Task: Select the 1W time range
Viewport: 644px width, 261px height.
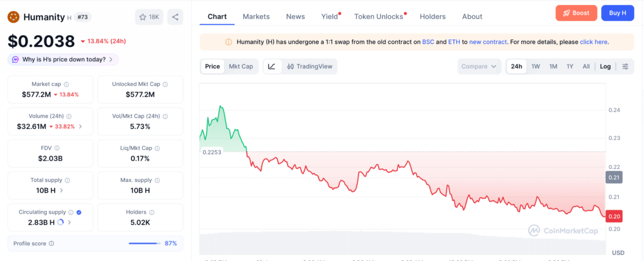Action: coord(536,67)
